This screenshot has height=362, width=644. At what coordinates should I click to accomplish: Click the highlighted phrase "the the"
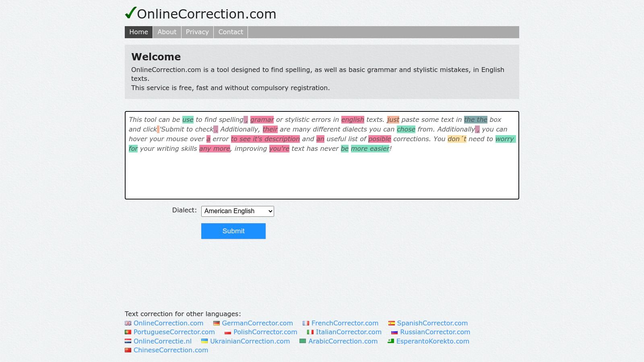click(x=476, y=119)
